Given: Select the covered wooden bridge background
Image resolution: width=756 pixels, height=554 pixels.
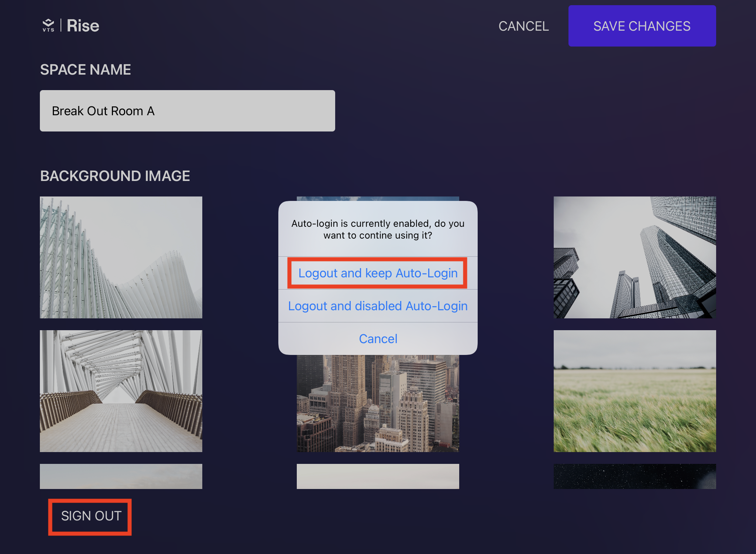Looking at the screenshot, I should click(x=121, y=391).
